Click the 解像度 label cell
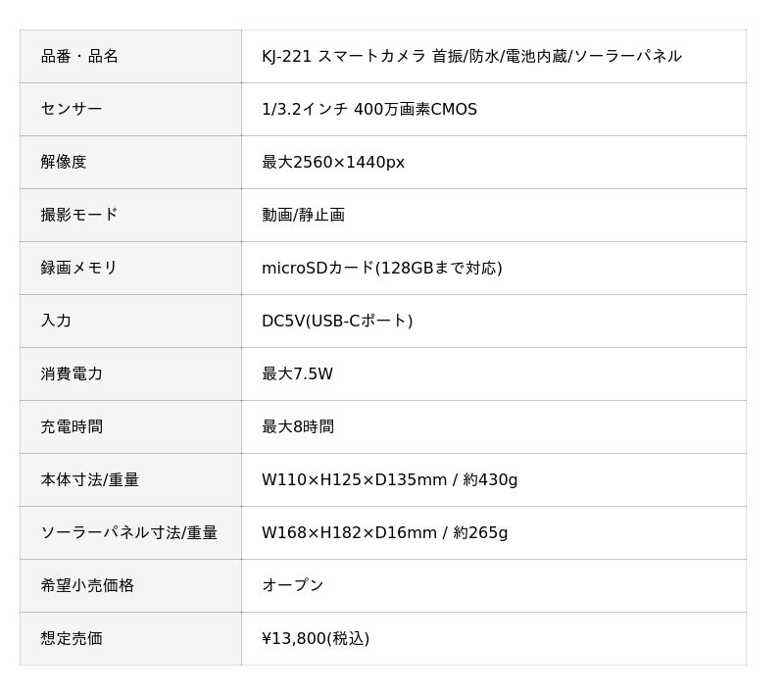Screen dimensions: 784x695 130,162
